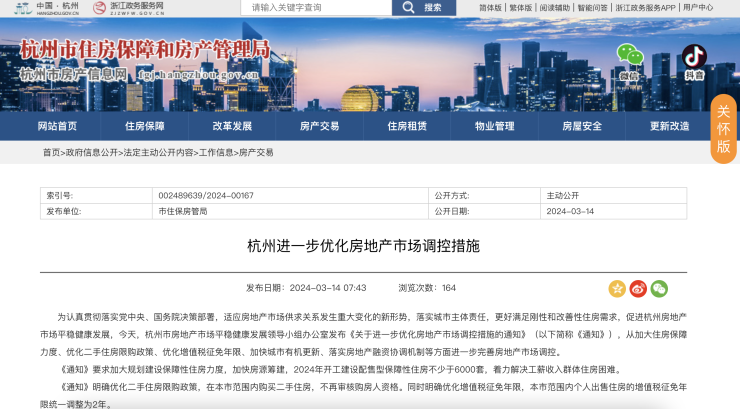
Task: Open 阅读辅助 reading assistance
Action: (x=555, y=8)
